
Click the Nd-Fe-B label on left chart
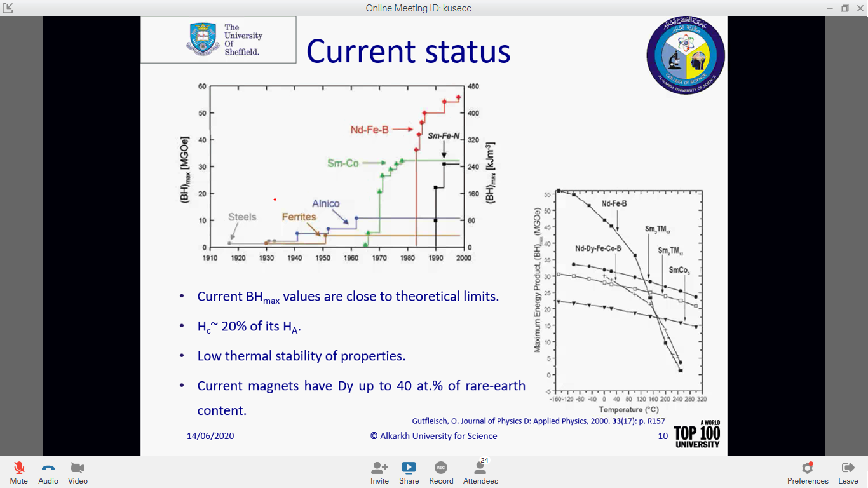[x=369, y=130]
